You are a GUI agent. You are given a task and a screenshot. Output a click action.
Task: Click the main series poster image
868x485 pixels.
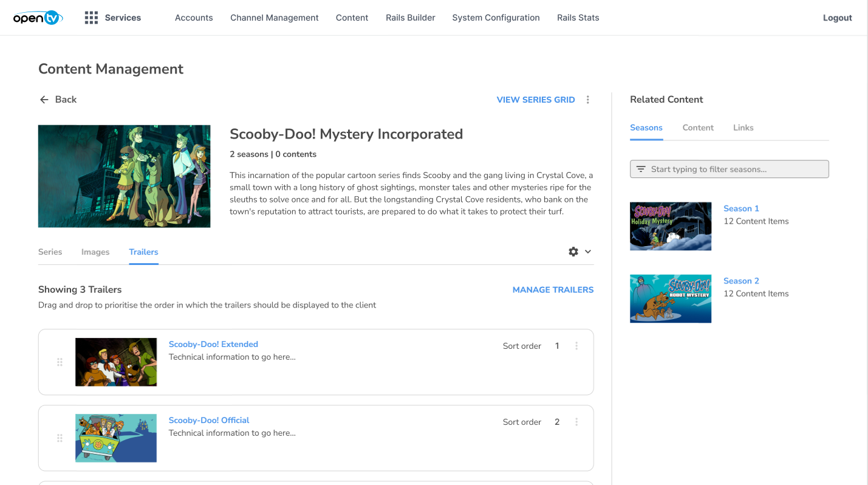point(125,176)
